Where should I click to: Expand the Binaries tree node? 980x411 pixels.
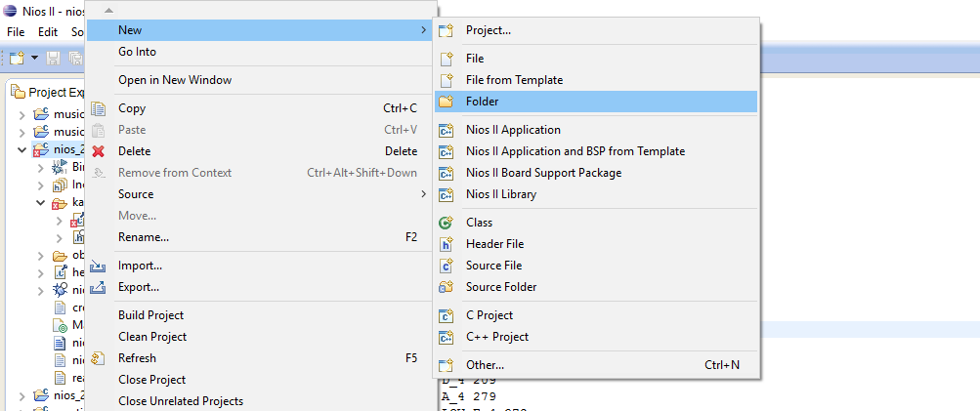click(41, 167)
